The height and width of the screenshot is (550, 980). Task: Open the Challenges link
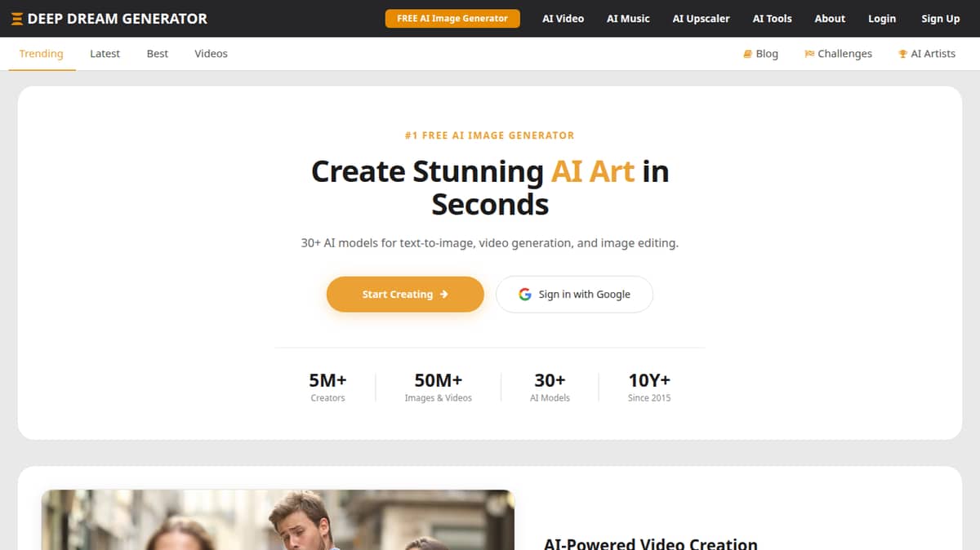click(838, 54)
